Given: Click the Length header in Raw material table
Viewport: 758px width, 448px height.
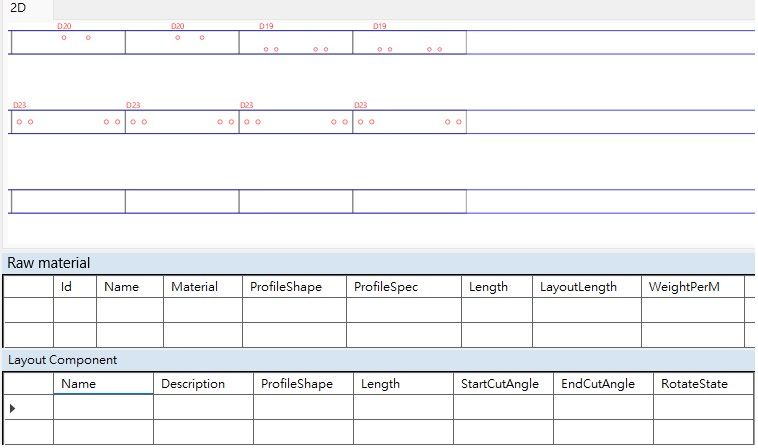Looking at the screenshot, I should pos(496,287).
